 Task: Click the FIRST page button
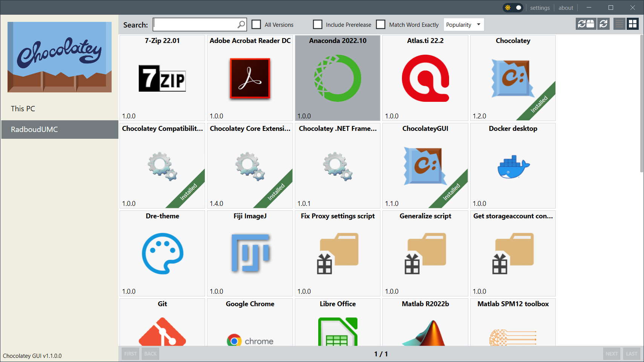(130, 354)
